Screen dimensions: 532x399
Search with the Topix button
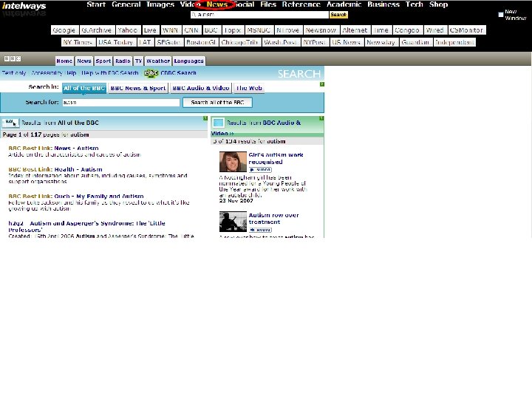[233, 30]
